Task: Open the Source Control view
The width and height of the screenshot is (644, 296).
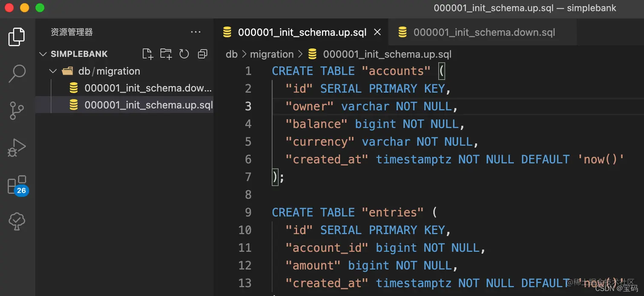Action: tap(17, 111)
